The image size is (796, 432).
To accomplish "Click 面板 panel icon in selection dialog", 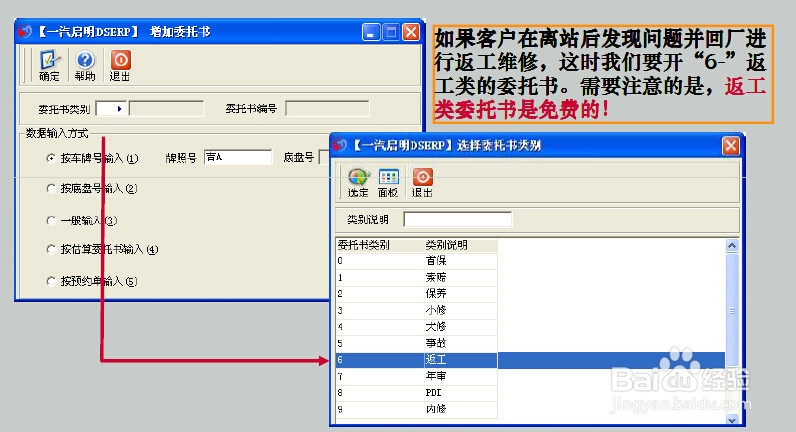I will click(x=388, y=183).
